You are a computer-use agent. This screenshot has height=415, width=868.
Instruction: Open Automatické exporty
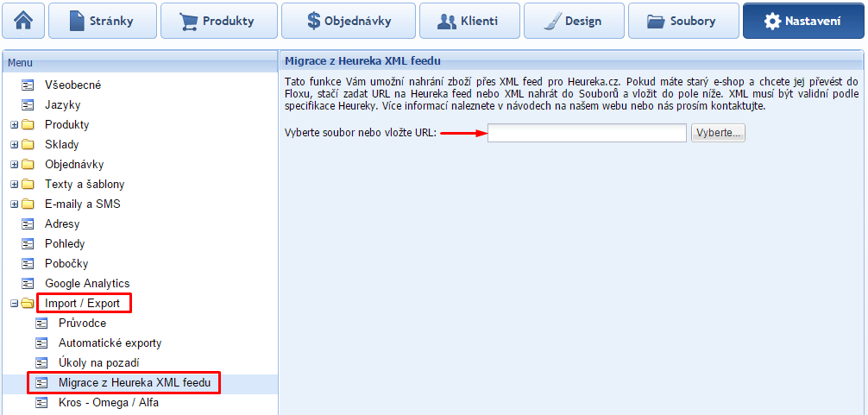[x=110, y=343]
